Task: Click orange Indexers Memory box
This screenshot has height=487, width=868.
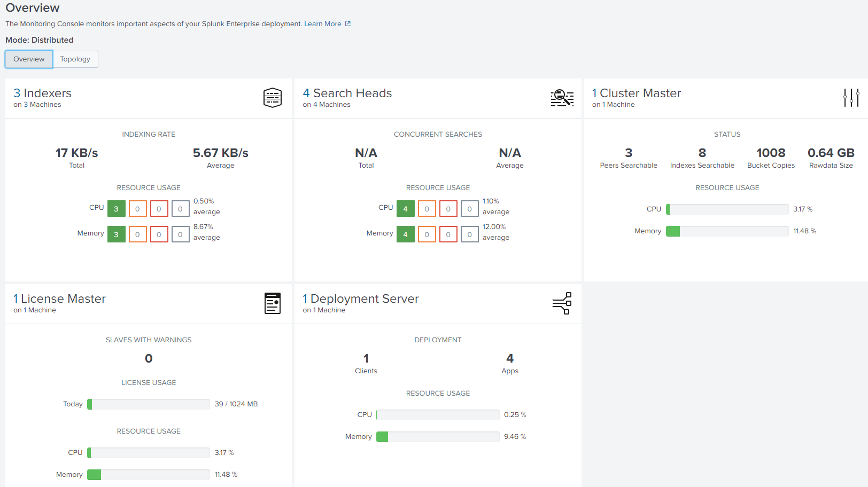Action: coord(138,234)
